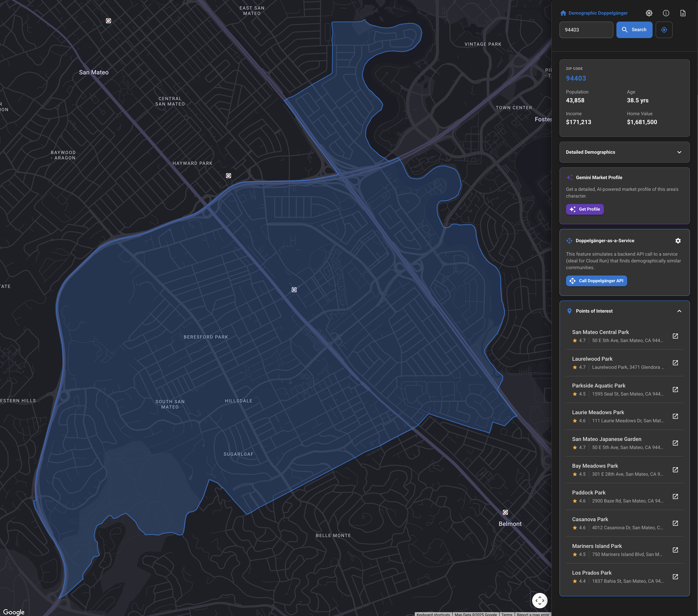Collapse the Points of Interest panel
698x616 pixels.
point(679,311)
